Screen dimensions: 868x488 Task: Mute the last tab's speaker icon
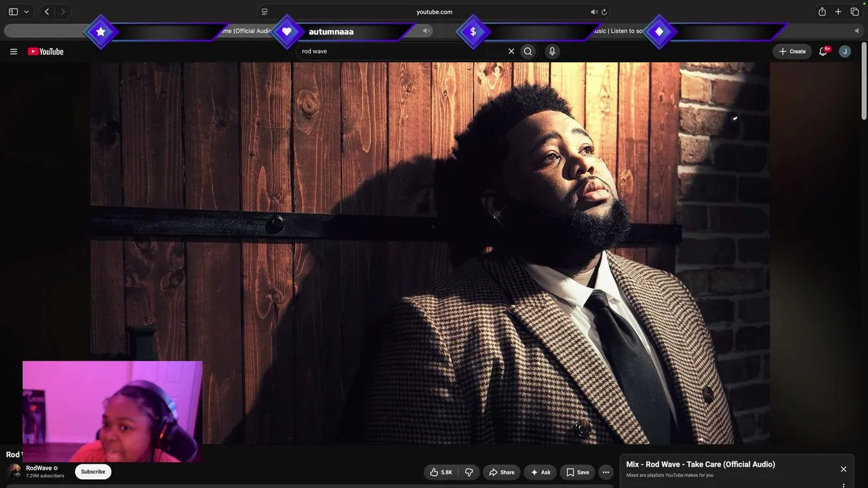(856, 30)
